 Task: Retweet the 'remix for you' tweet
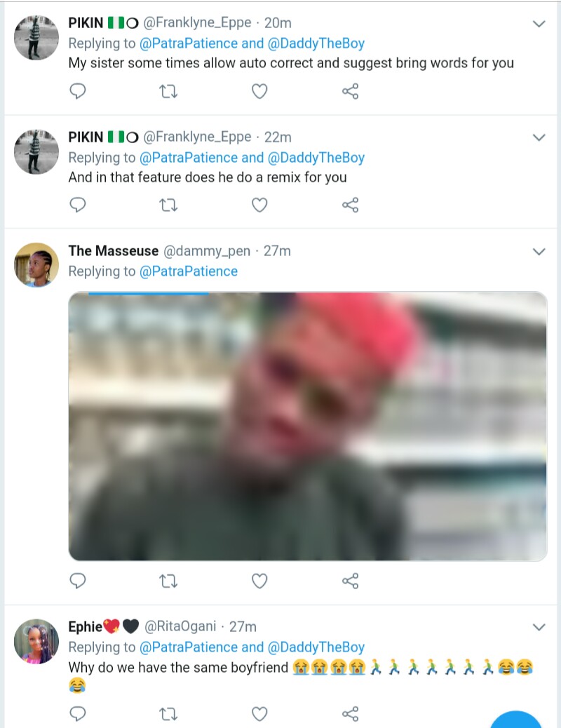click(x=169, y=205)
